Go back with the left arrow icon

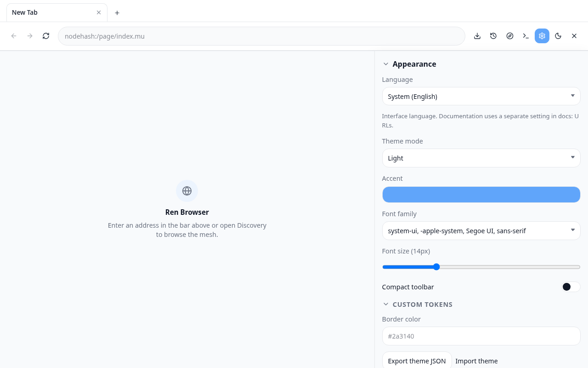coord(14,36)
